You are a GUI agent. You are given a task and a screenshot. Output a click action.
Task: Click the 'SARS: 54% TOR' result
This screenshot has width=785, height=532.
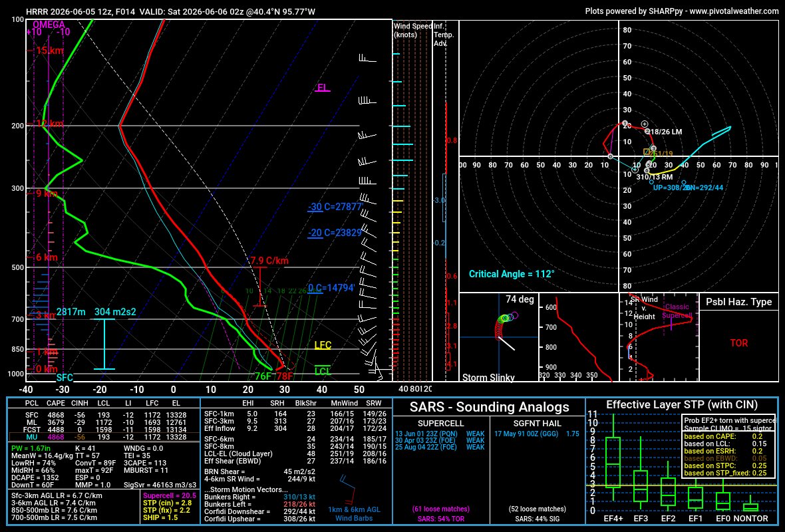click(441, 519)
